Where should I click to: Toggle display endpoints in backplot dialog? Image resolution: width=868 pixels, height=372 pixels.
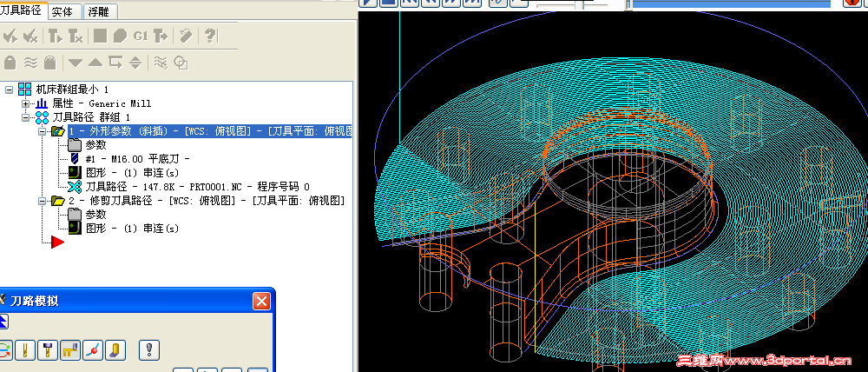pos(93,349)
